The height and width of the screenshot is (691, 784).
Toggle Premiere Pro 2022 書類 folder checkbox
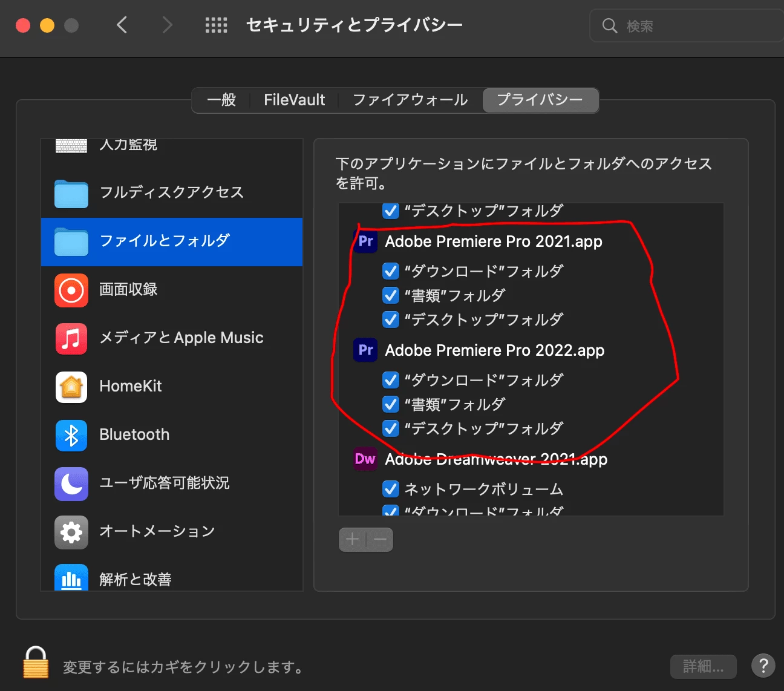391,404
